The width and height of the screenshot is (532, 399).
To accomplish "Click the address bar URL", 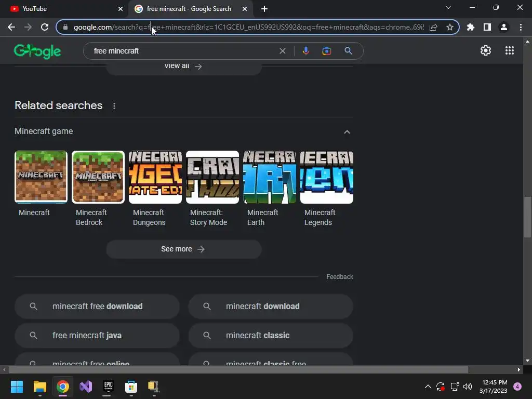I will coord(249,27).
